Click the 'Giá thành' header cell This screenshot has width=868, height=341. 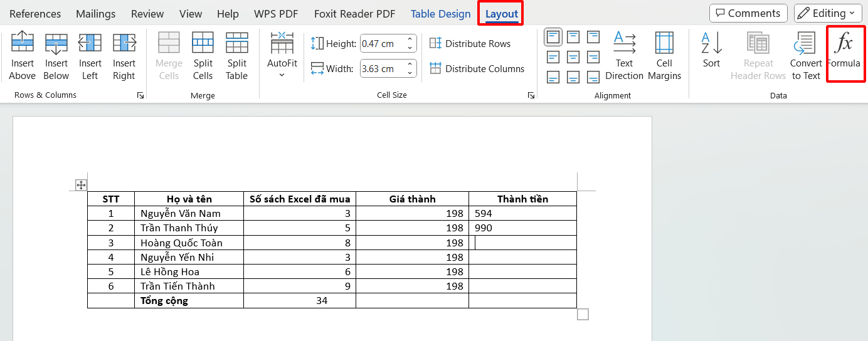[412, 199]
